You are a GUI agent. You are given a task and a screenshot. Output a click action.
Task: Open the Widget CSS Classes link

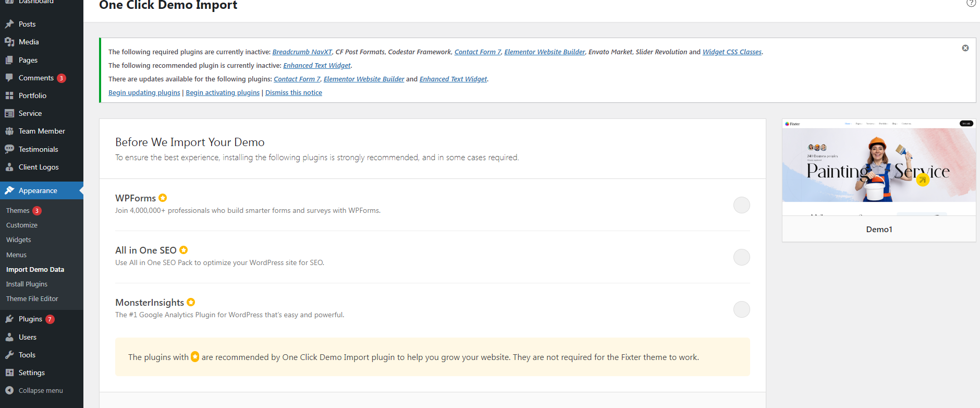pyautogui.click(x=732, y=52)
